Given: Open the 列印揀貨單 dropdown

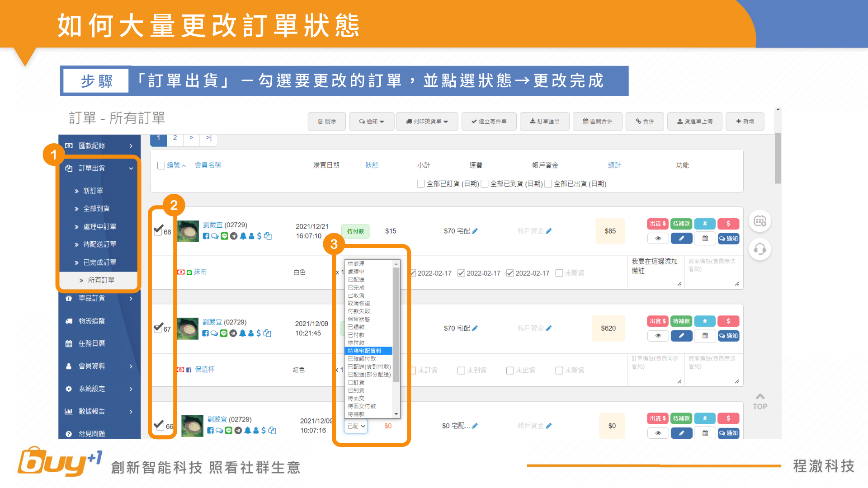Looking at the screenshot, I should 427,122.
